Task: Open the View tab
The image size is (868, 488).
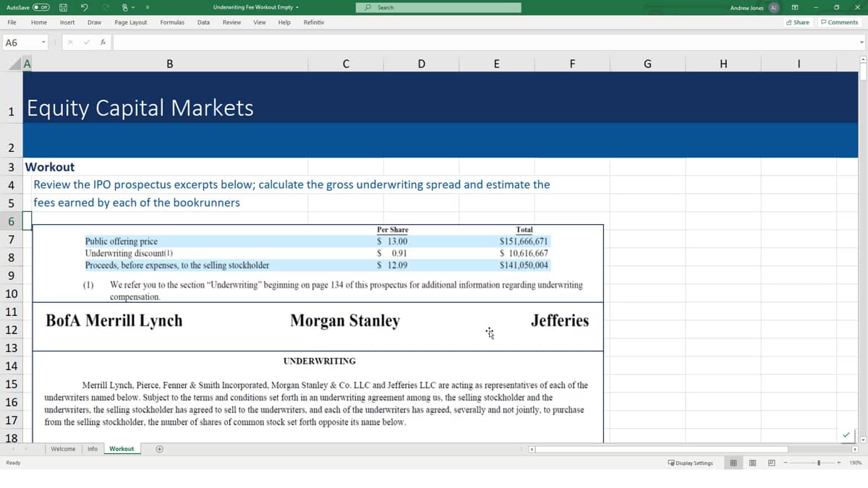Action: tap(259, 22)
